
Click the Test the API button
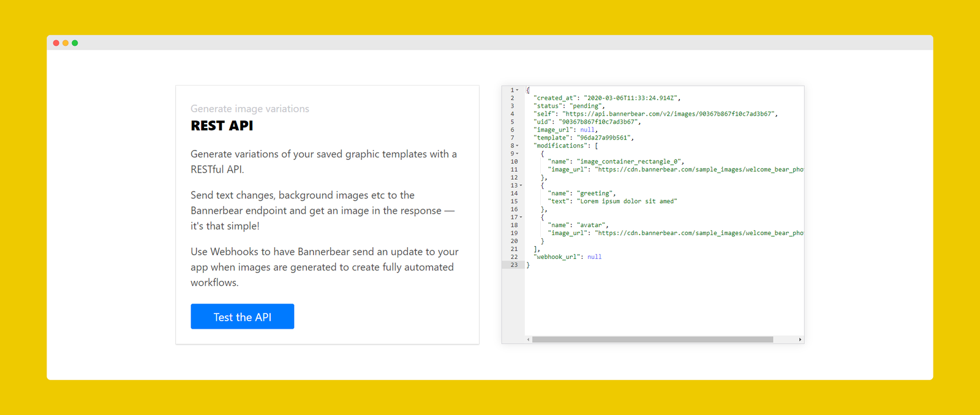(242, 316)
